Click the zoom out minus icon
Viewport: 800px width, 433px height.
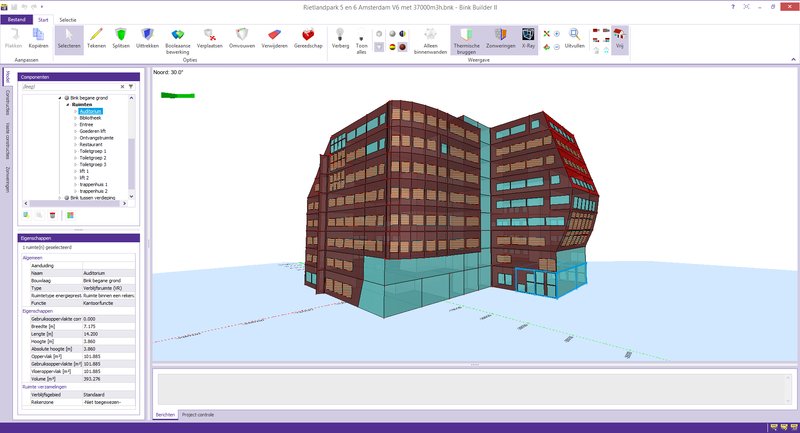pos(557,47)
